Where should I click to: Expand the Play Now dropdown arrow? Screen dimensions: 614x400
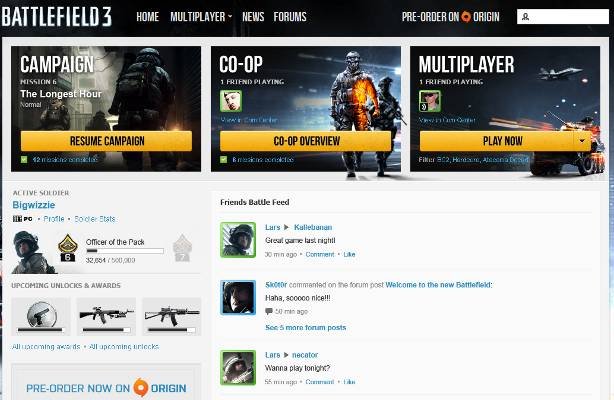(x=582, y=141)
